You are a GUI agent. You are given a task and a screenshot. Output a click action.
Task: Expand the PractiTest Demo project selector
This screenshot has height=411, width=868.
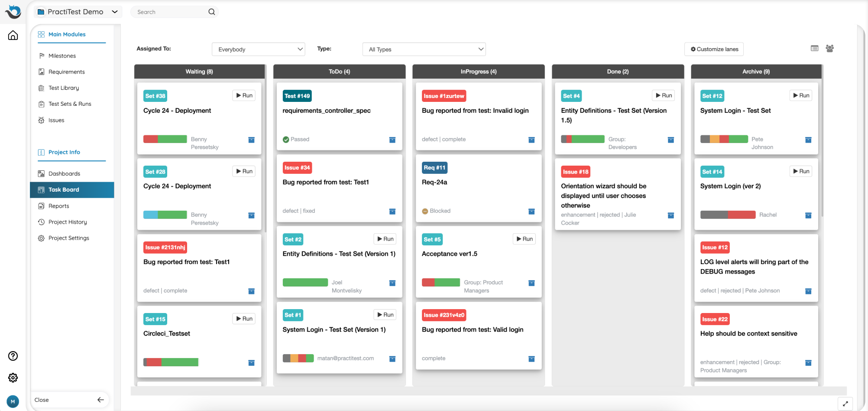tap(77, 12)
